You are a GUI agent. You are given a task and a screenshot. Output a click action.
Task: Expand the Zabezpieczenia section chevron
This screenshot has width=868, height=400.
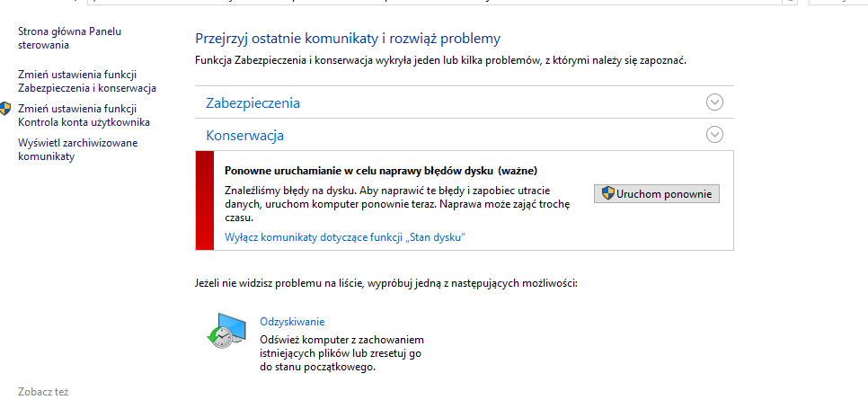pos(714,102)
